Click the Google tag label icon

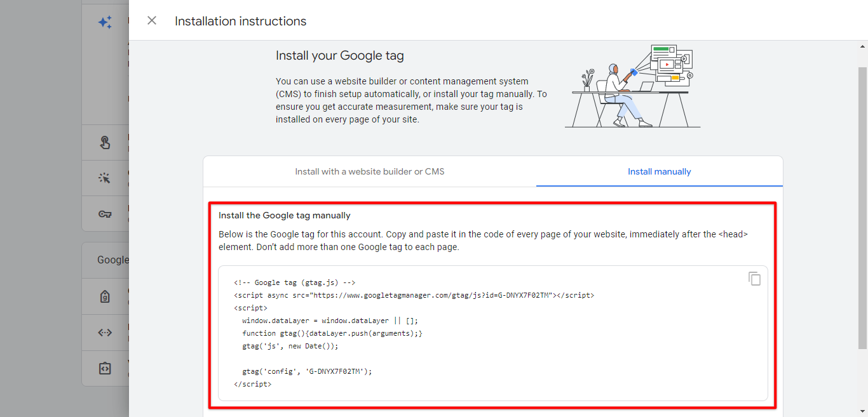click(x=105, y=296)
